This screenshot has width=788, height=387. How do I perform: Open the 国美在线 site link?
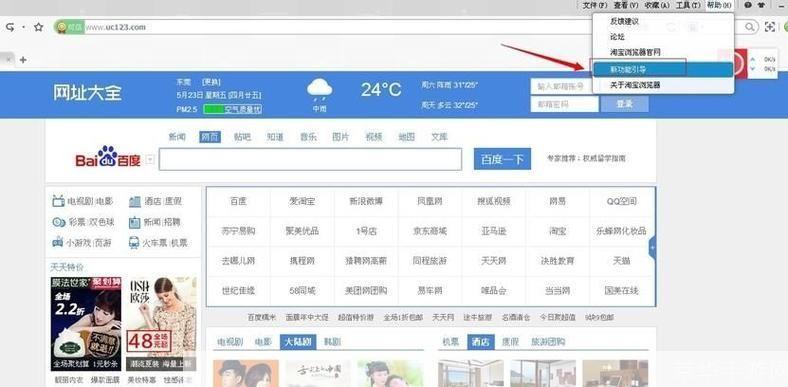click(x=621, y=291)
